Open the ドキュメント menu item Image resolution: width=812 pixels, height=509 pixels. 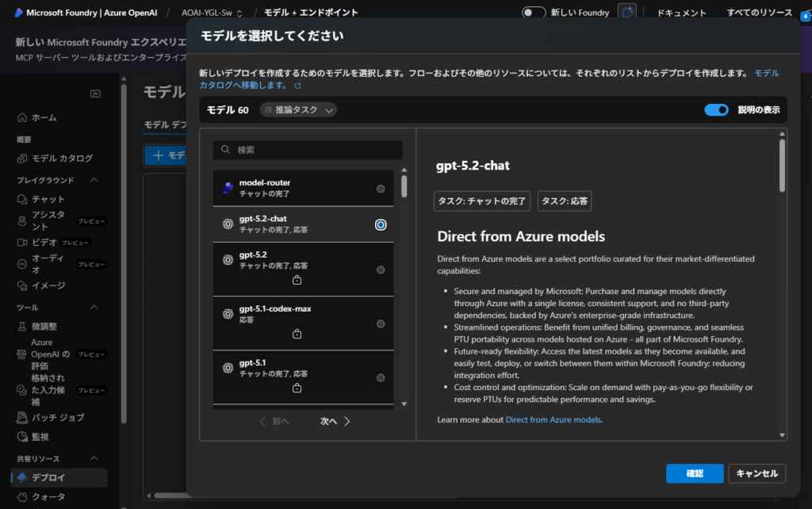click(x=681, y=13)
